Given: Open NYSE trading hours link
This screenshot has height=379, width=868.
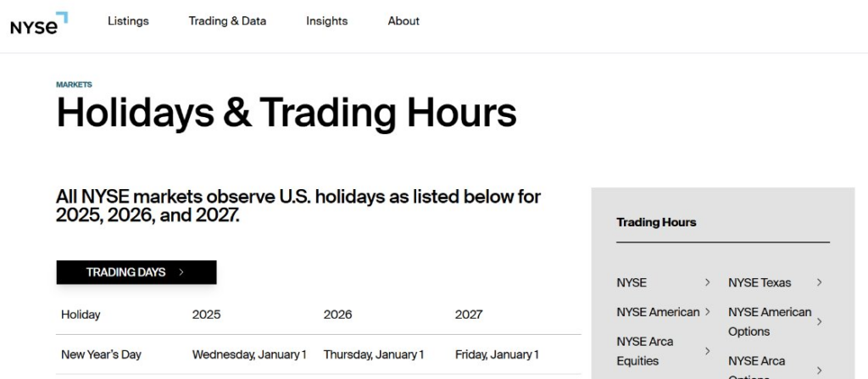Looking at the screenshot, I should 632,282.
